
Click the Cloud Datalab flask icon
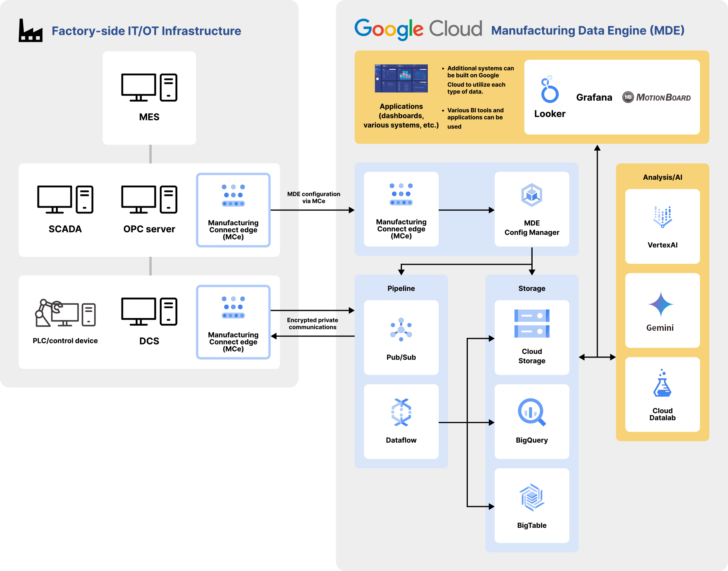point(662,383)
